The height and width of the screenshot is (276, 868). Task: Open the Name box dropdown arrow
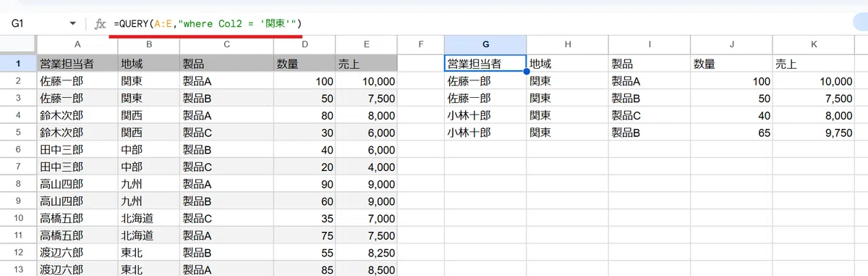coord(72,23)
